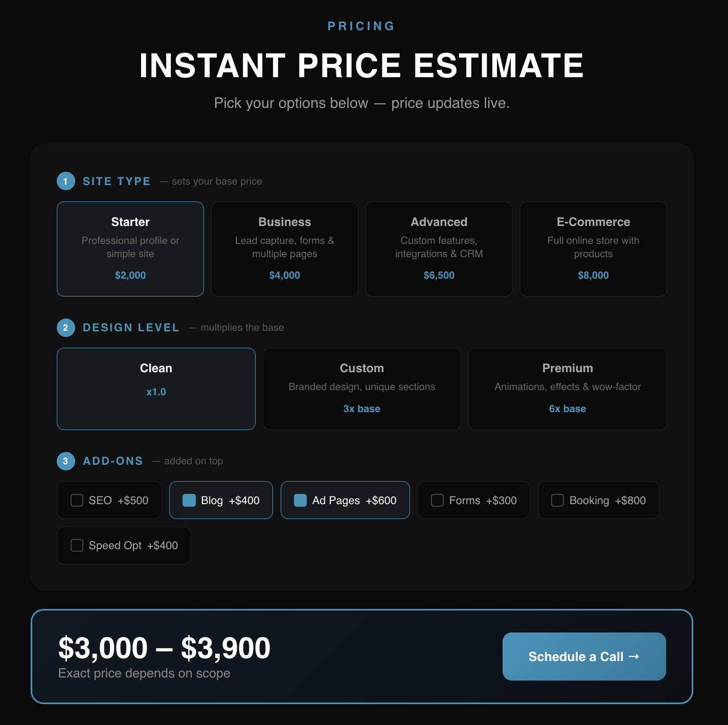This screenshot has height=725, width=728.
Task: Click the Instant Price Estimate heading
Action: (x=361, y=65)
